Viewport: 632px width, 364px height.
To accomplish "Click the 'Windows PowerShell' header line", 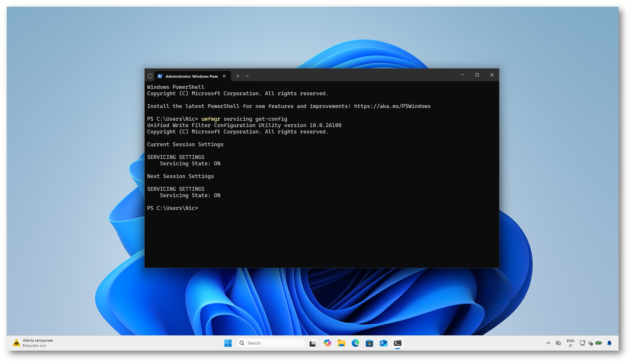I will (176, 87).
